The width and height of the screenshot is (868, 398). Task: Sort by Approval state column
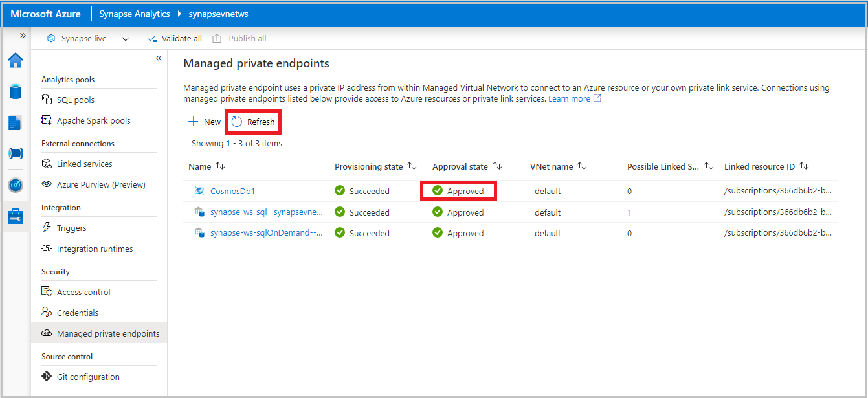point(497,166)
